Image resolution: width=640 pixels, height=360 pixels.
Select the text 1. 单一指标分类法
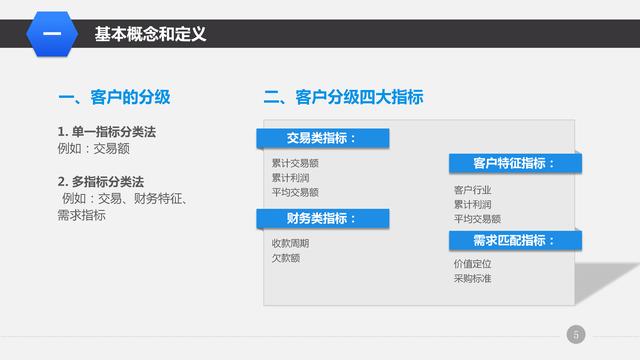tap(107, 132)
